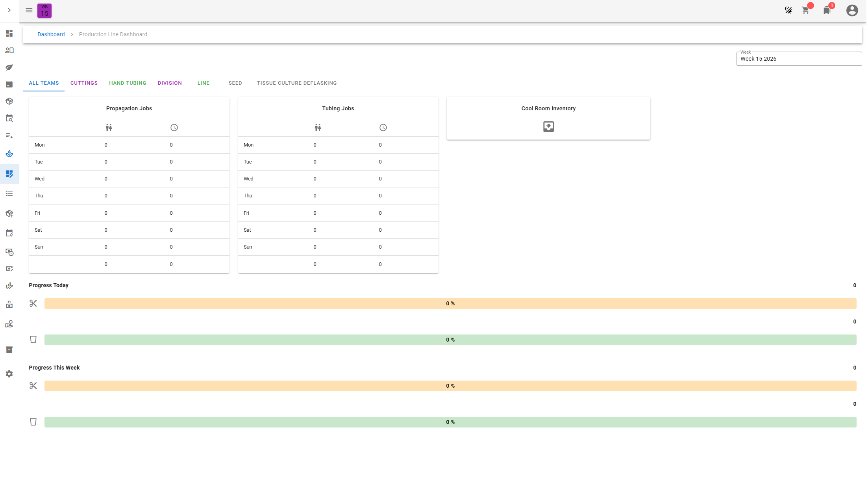Expand the sidebar with chevron arrow

point(9,10)
